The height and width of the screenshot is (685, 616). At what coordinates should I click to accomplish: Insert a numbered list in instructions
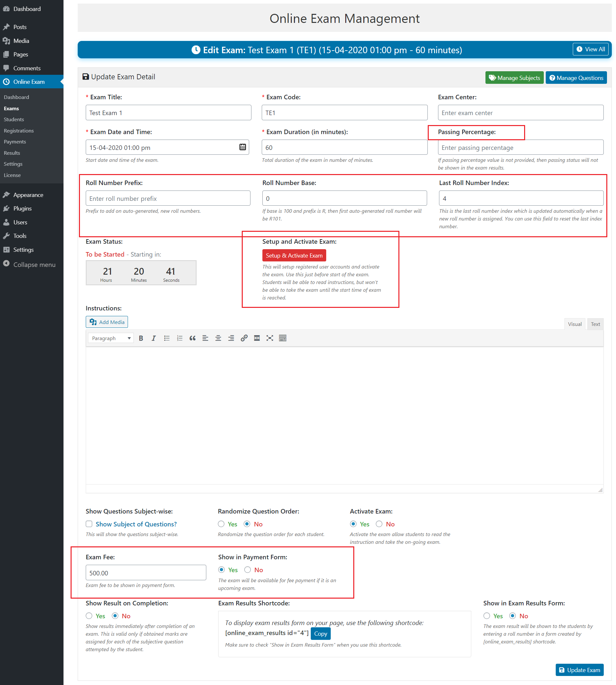179,338
